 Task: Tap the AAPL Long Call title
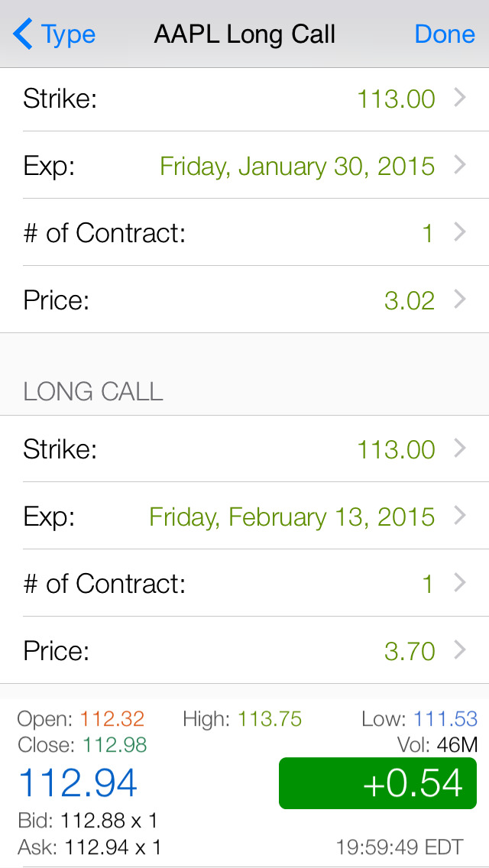244,34
